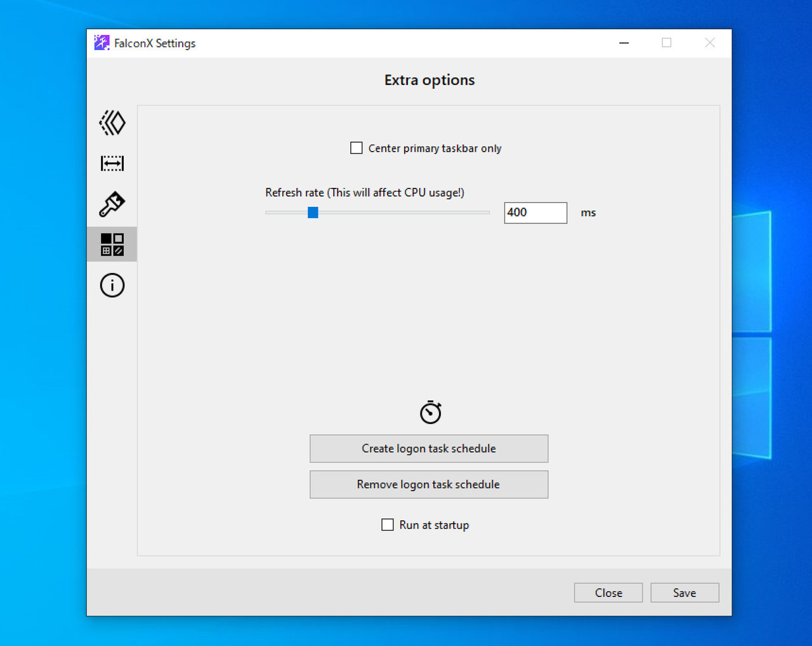
Task: Click the Refresh rate CPU usage label
Action: coord(365,192)
